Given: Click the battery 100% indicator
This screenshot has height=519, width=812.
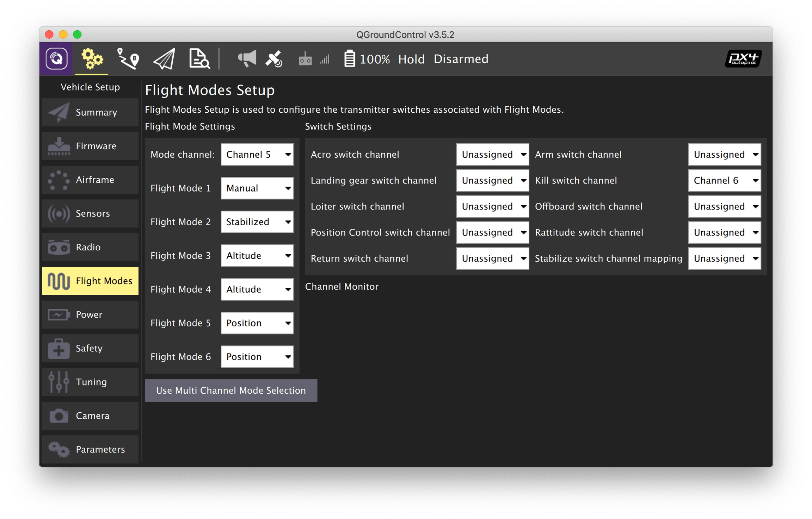Looking at the screenshot, I should pos(367,59).
